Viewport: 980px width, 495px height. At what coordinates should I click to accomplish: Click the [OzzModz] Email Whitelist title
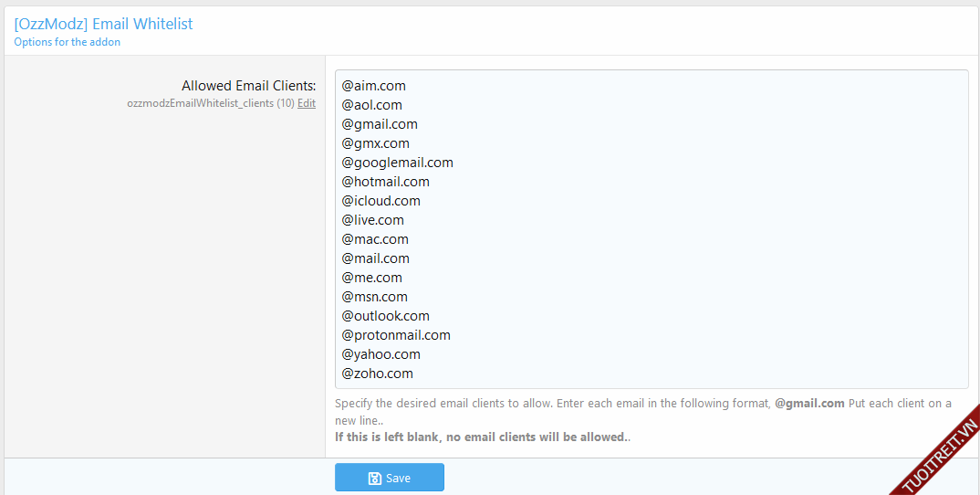click(x=104, y=24)
